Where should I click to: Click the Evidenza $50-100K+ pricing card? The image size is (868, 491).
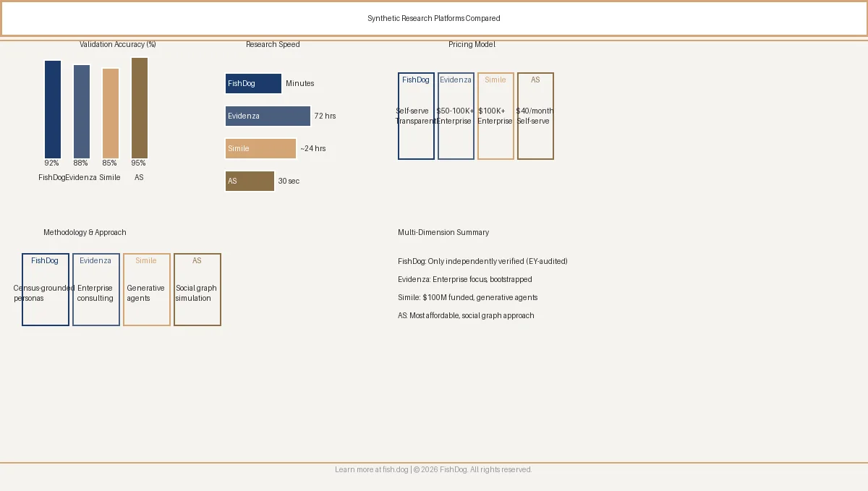click(456, 116)
